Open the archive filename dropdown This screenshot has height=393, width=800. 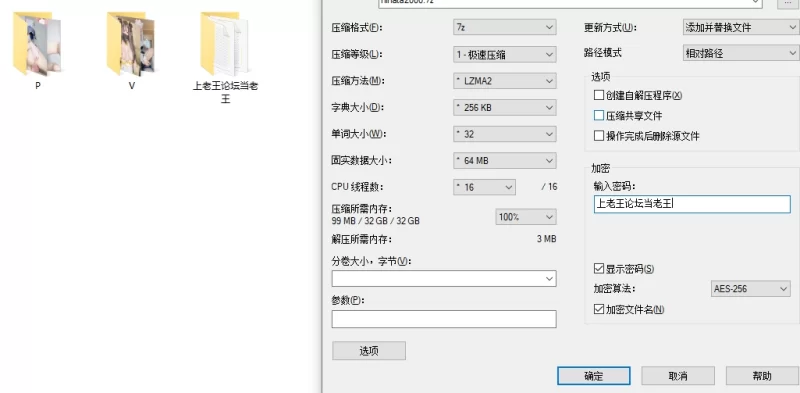pos(570,3)
